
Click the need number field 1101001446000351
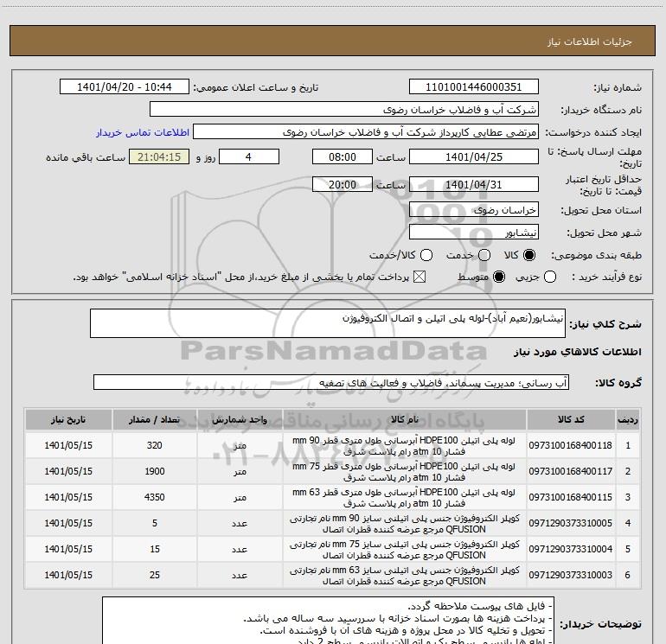[474, 87]
